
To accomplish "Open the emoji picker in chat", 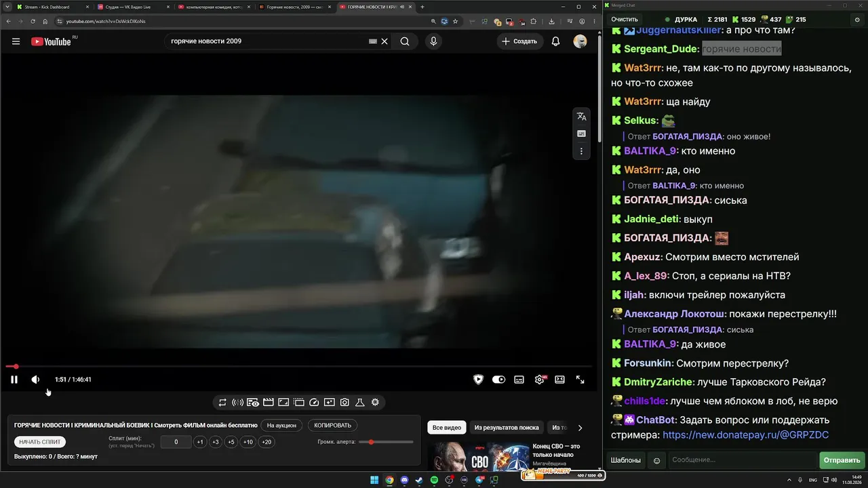I will 656,461.
